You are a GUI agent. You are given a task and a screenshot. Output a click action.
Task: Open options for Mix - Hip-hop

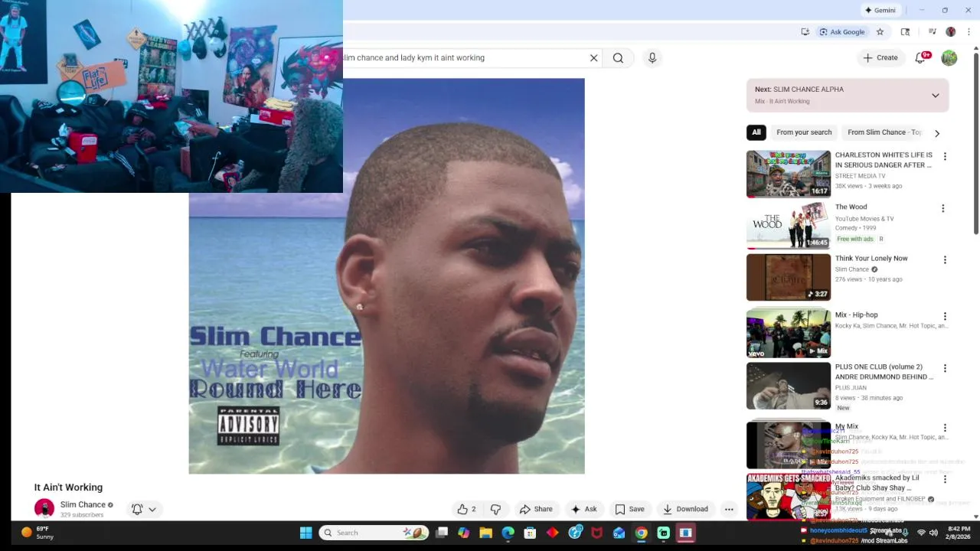click(945, 316)
